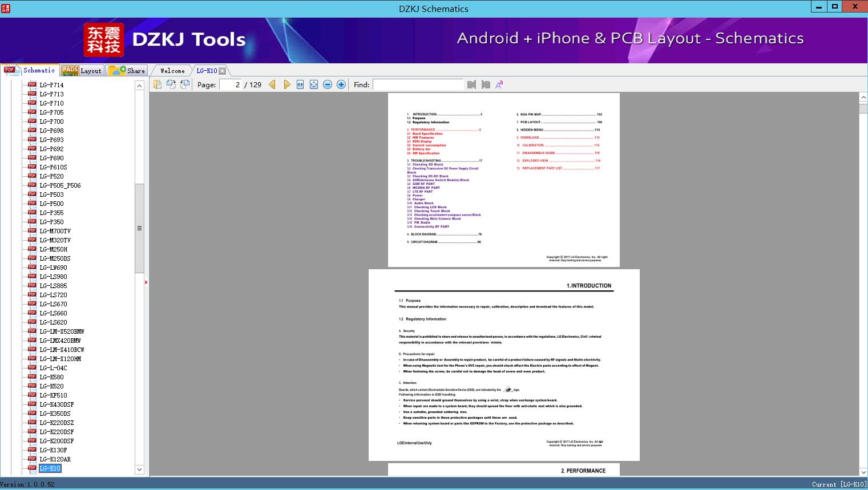The width and height of the screenshot is (868, 490).
Task: Click tree panel scroll up arrow
Action: pos(139,86)
